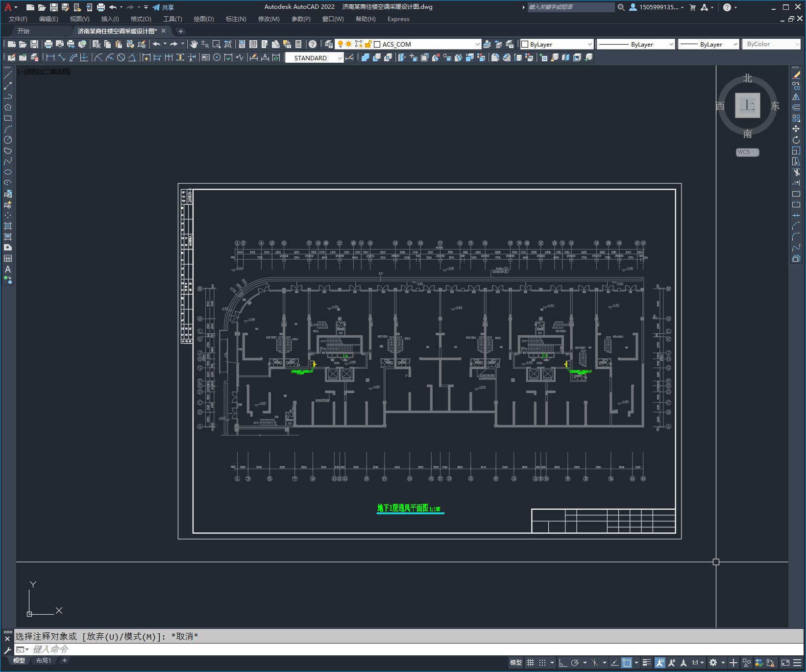Viewport: 806px width, 672px height.
Task: Open the Table tool in draw toolbar
Action: [7, 258]
